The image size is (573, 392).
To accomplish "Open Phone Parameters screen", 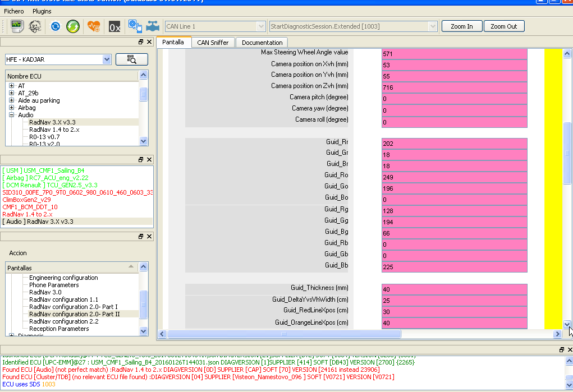I will (x=54, y=285).
